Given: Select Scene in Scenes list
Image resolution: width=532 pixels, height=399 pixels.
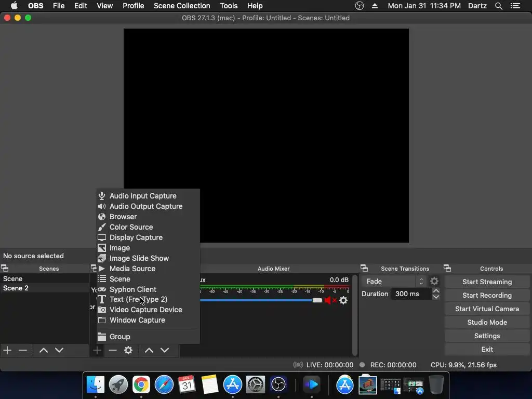Looking at the screenshot, I should 45,278.
